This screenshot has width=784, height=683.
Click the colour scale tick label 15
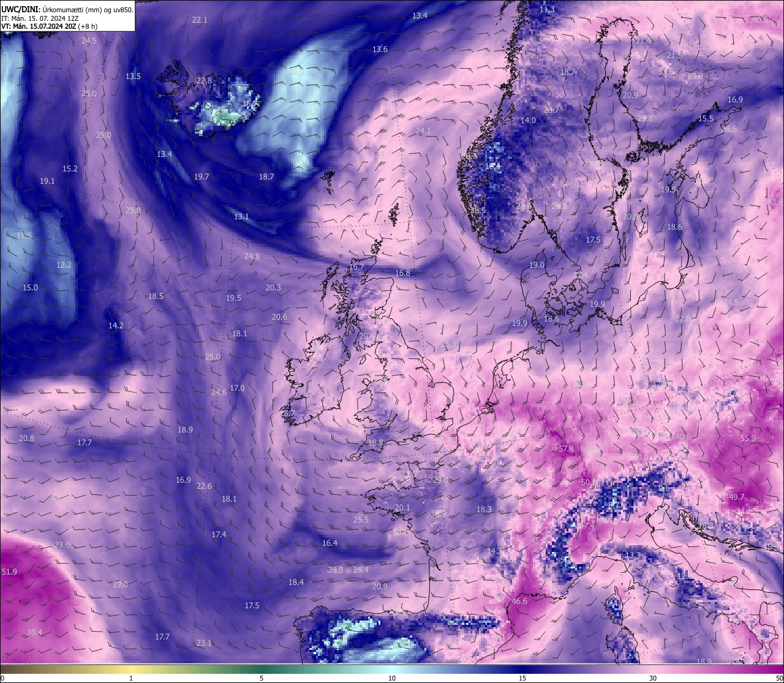[x=522, y=678]
